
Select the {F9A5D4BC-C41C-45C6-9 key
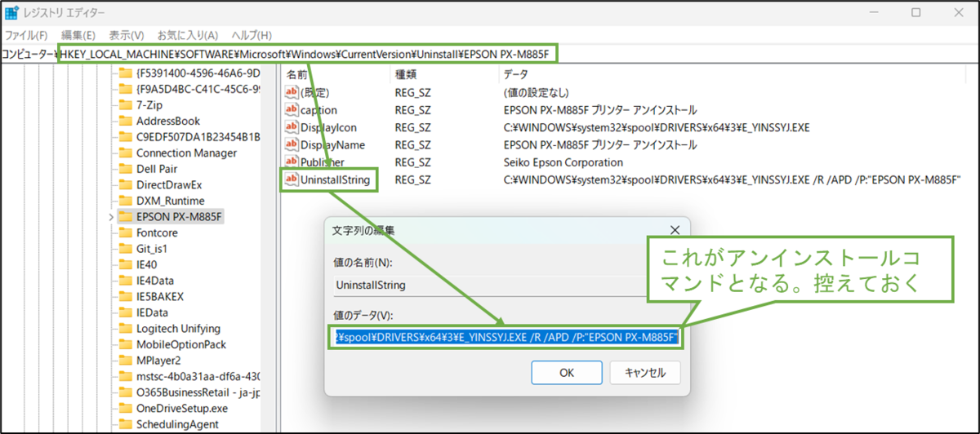[x=198, y=89]
